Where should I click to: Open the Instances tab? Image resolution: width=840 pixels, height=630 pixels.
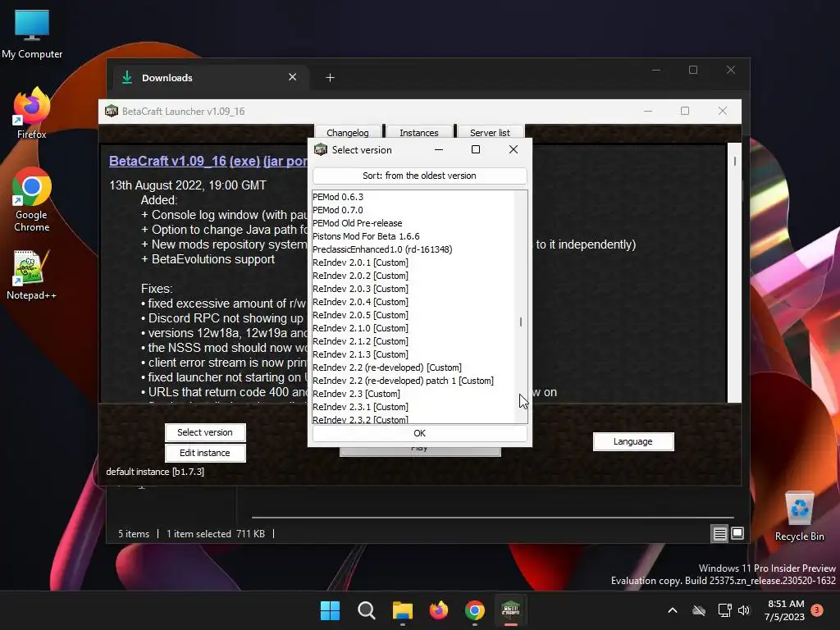419,132
